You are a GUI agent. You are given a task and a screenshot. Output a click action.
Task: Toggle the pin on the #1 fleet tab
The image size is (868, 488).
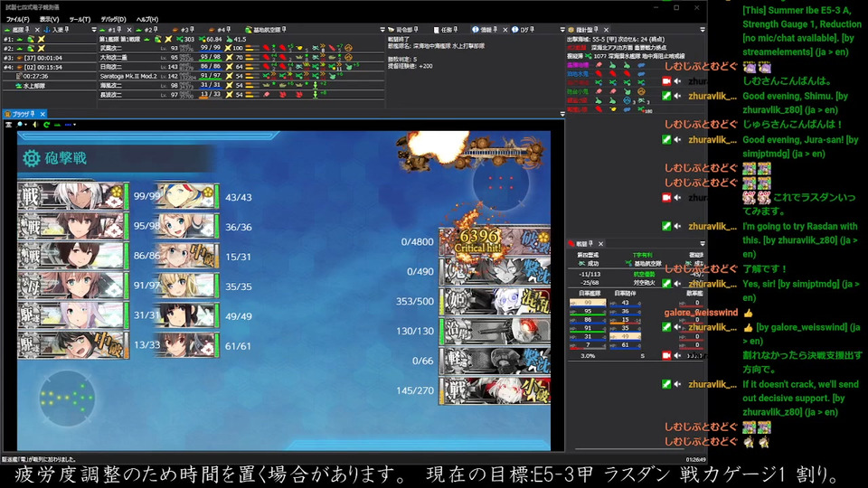click(119, 30)
